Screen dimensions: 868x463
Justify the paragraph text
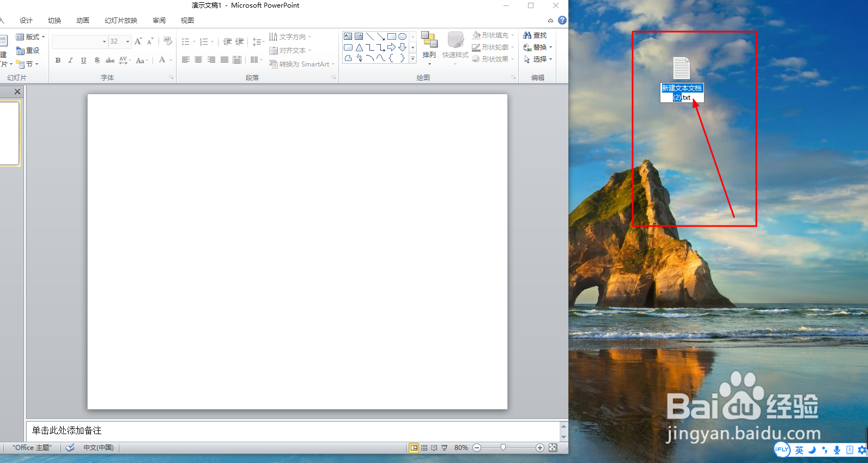(224, 60)
